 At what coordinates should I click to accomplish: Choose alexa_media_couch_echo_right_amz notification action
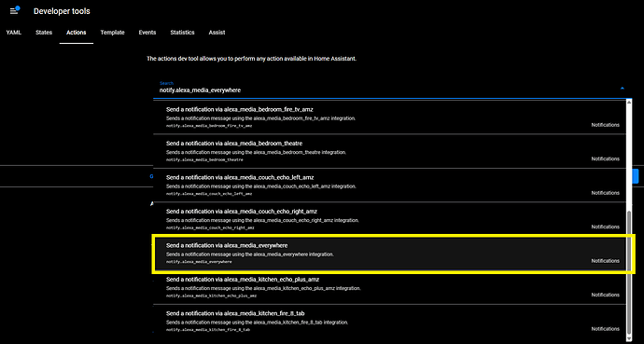click(389, 219)
